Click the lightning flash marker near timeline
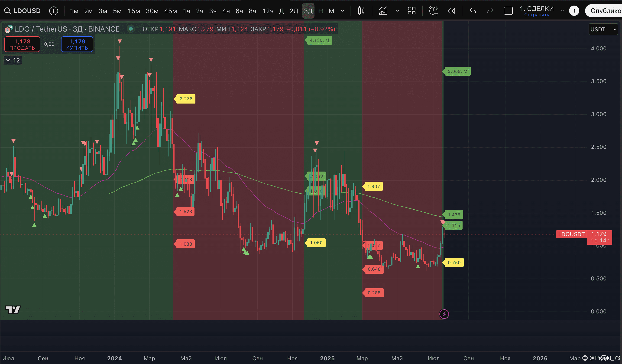Screen dimensions: 622x364 pos(444,314)
